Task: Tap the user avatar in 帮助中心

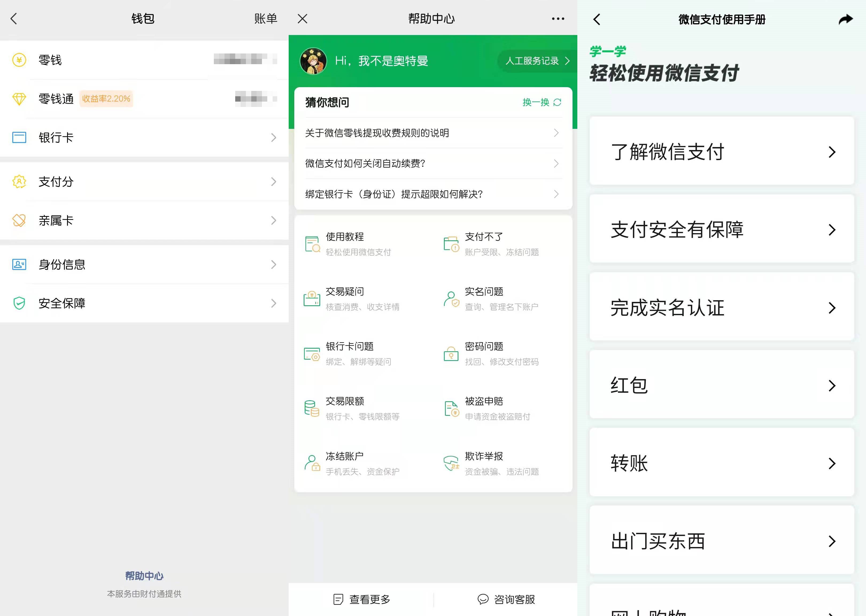Action: 313,61
